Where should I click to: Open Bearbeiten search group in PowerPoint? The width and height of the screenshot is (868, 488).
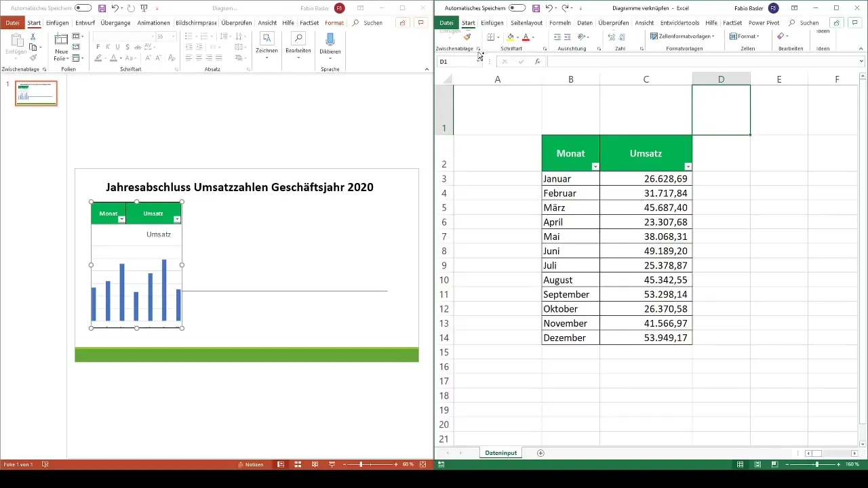click(x=298, y=43)
